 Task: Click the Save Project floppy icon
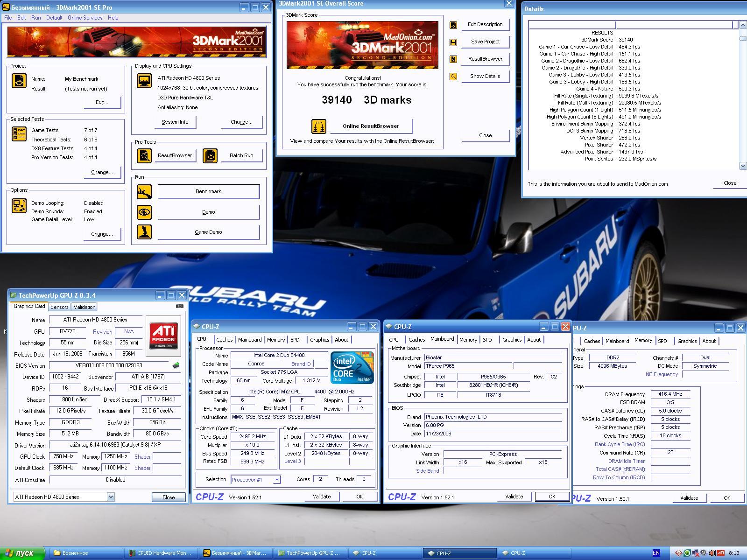coord(453,42)
